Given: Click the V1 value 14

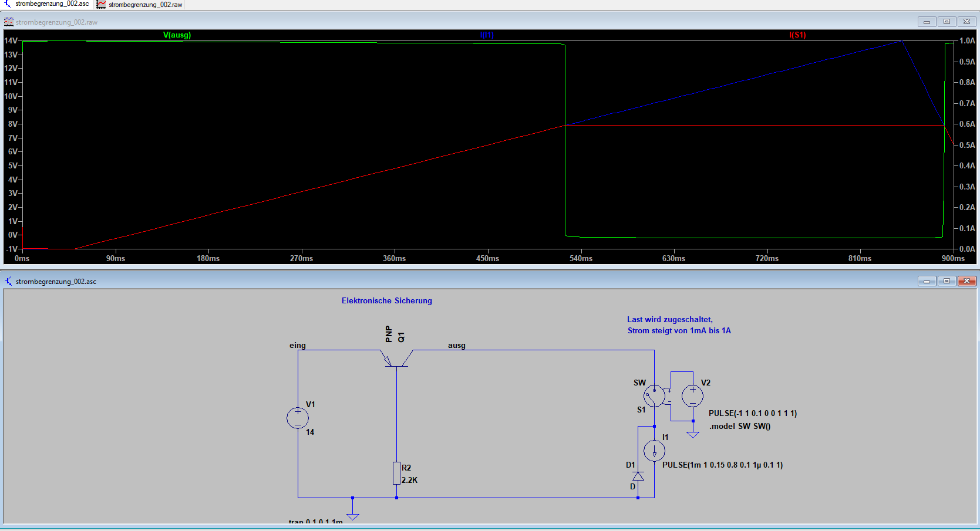Looking at the screenshot, I should pyautogui.click(x=310, y=432).
